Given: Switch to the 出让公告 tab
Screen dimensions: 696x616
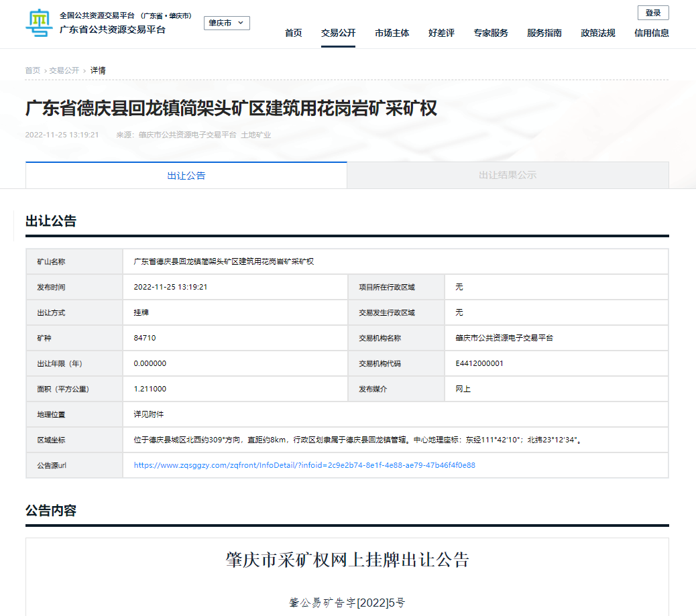Looking at the screenshot, I should (186, 176).
